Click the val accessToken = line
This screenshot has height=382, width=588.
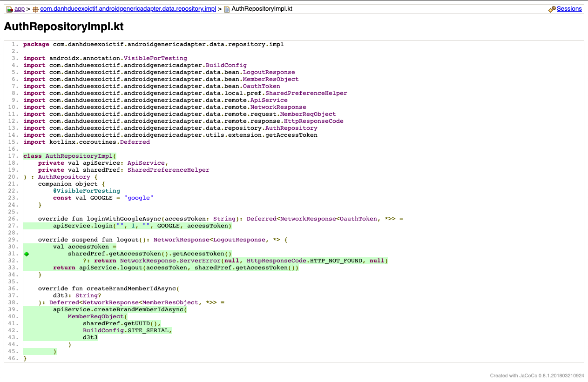tap(85, 247)
